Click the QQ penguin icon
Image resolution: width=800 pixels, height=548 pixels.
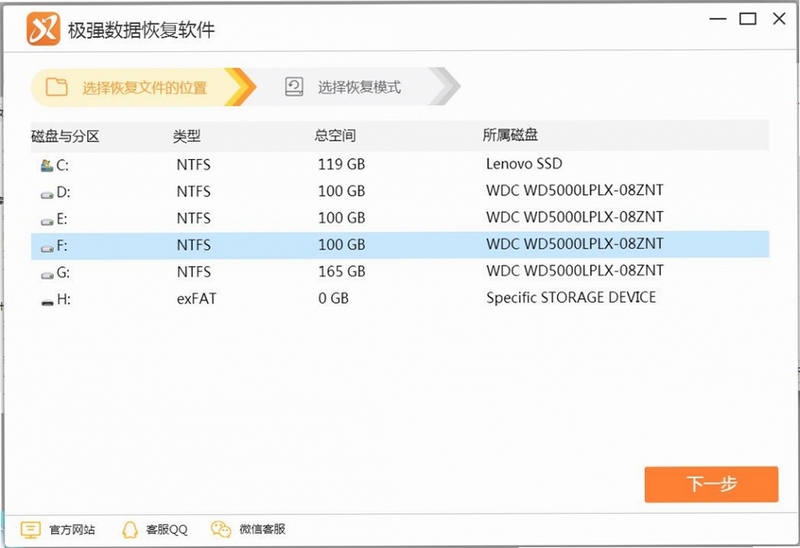tap(130, 530)
